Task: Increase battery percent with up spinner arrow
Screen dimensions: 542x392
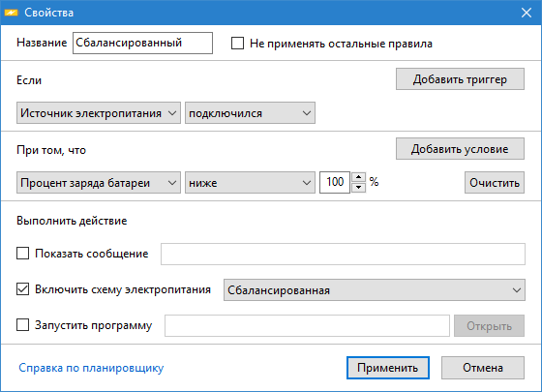Action: coord(359,177)
